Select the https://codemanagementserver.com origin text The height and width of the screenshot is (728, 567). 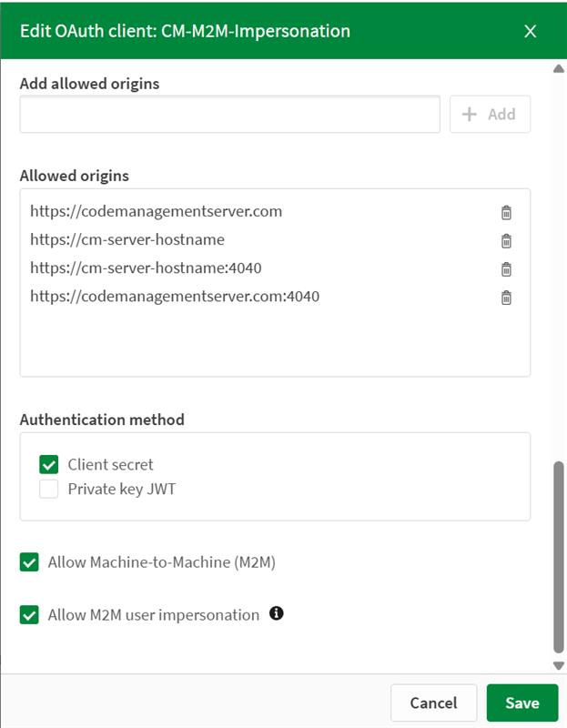point(156,211)
